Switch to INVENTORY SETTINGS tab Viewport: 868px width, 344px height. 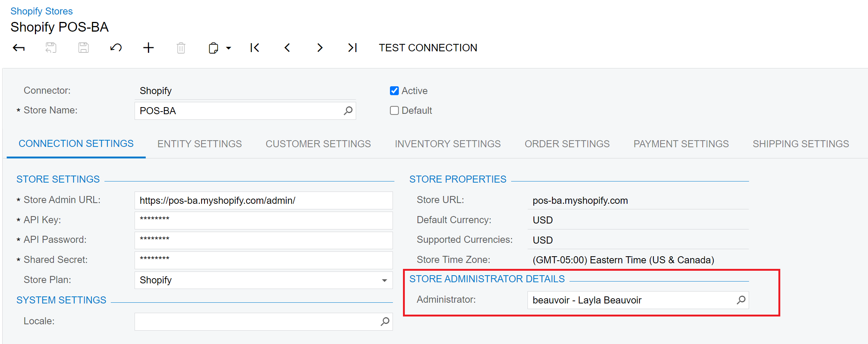coord(448,144)
